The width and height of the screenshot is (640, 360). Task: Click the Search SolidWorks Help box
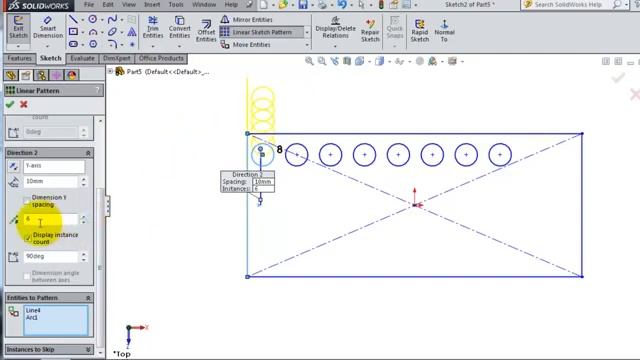pos(569,4)
